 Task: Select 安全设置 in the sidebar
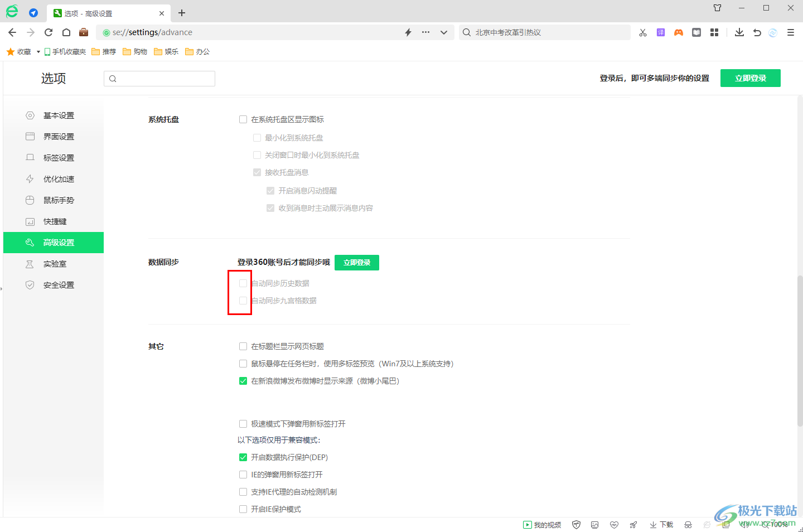[x=54, y=285]
